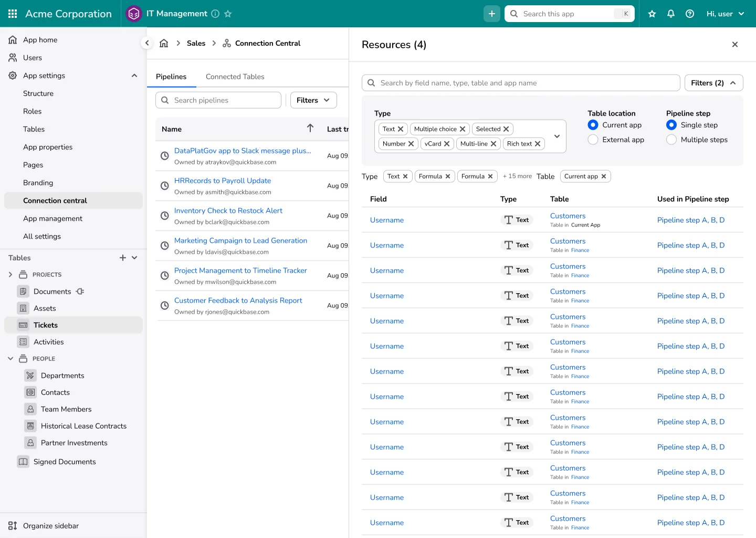Sort Name column ascending arrow
The width and height of the screenshot is (756, 538).
310,128
